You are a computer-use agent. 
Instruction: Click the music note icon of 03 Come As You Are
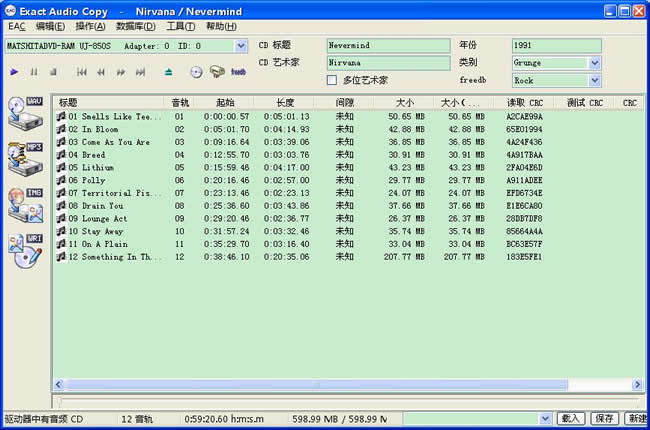point(61,142)
